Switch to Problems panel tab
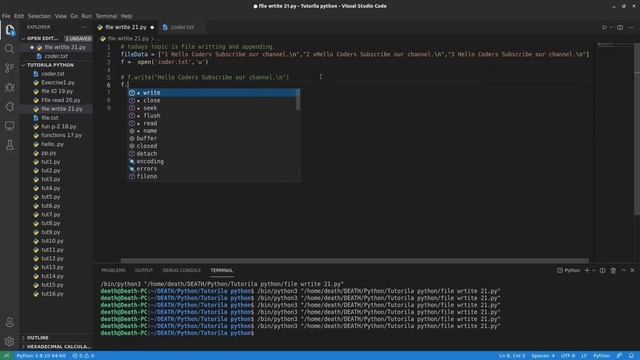This screenshot has width=640, height=360. pos(113,270)
